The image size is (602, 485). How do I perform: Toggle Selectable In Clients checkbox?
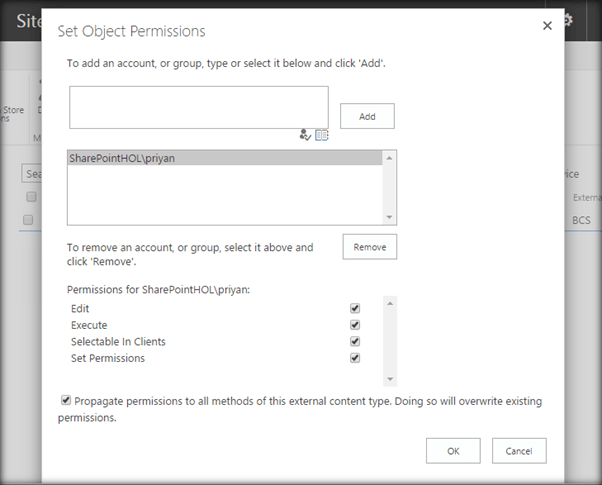[x=355, y=341]
